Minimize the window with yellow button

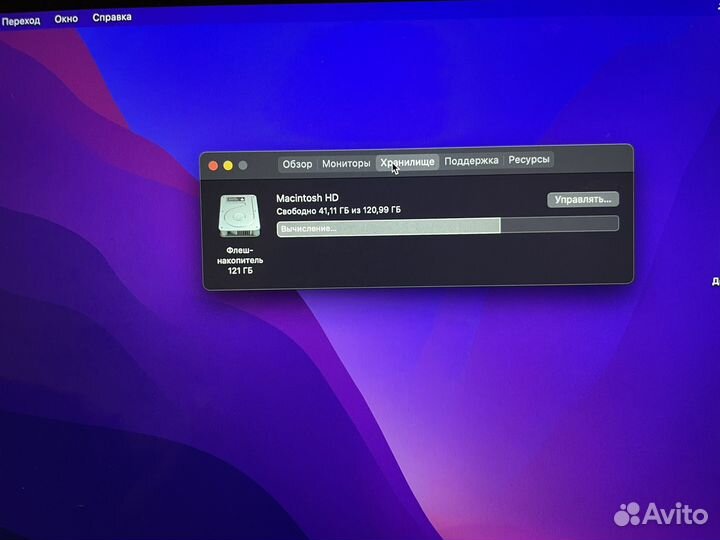[228, 165]
